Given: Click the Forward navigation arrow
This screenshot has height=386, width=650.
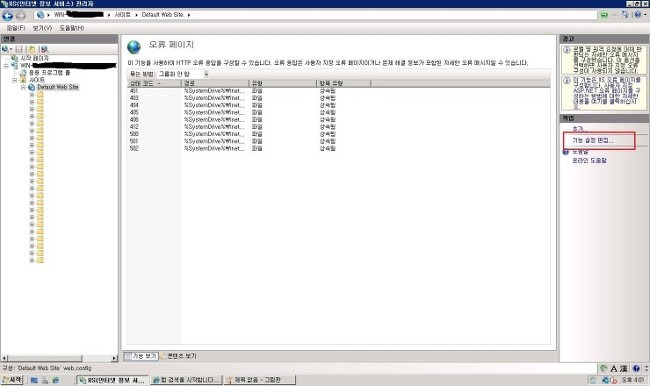Looking at the screenshot, I should click(x=20, y=15).
